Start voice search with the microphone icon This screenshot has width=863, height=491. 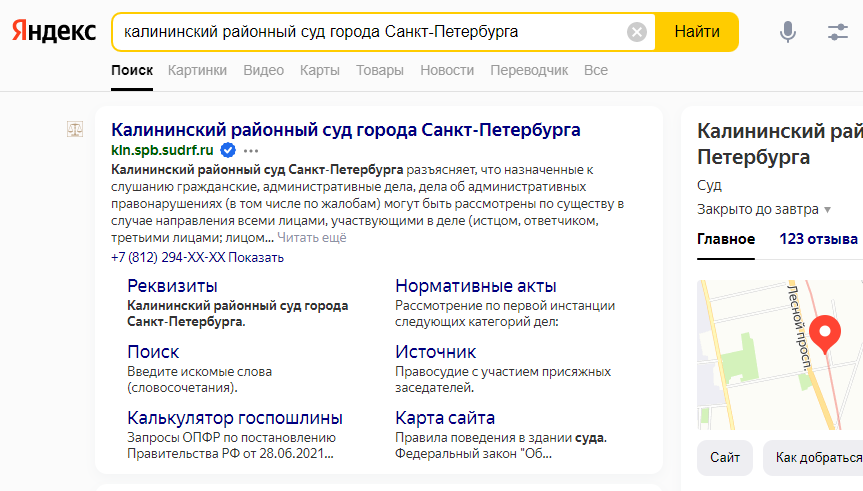[788, 32]
